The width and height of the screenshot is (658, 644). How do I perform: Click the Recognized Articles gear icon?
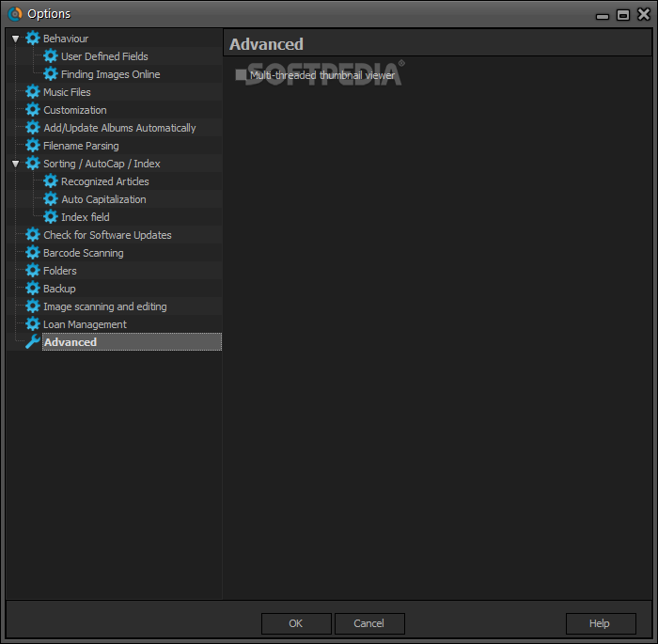(51, 181)
